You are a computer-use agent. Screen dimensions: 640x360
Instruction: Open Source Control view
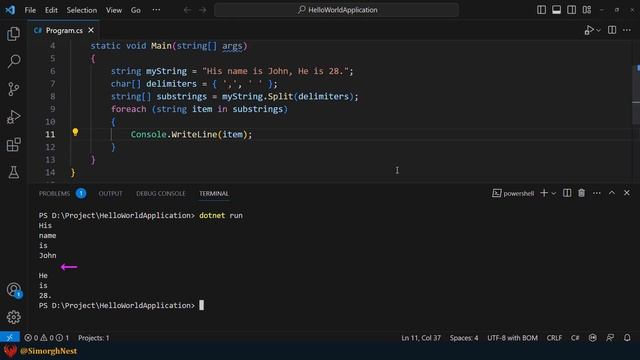click(13, 89)
